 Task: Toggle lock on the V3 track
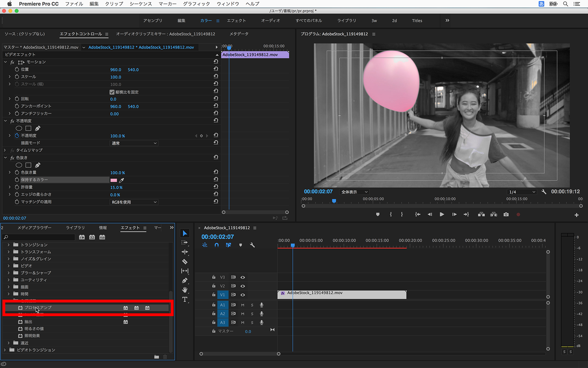[x=213, y=277]
